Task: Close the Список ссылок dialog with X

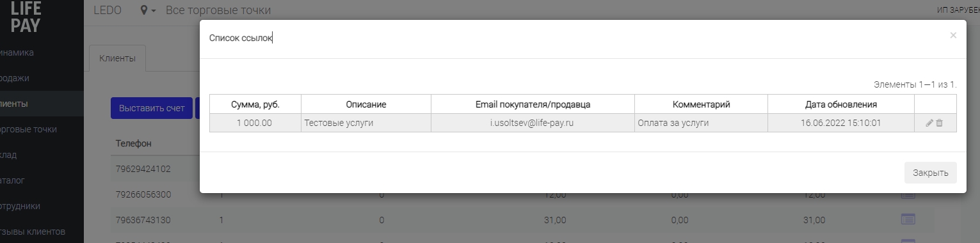Action: coord(953,36)
